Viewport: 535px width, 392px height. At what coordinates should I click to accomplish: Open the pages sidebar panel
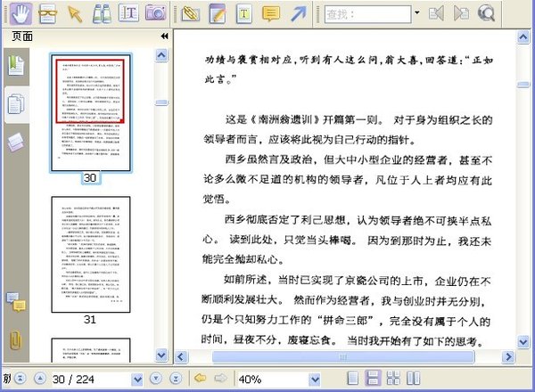16,104
